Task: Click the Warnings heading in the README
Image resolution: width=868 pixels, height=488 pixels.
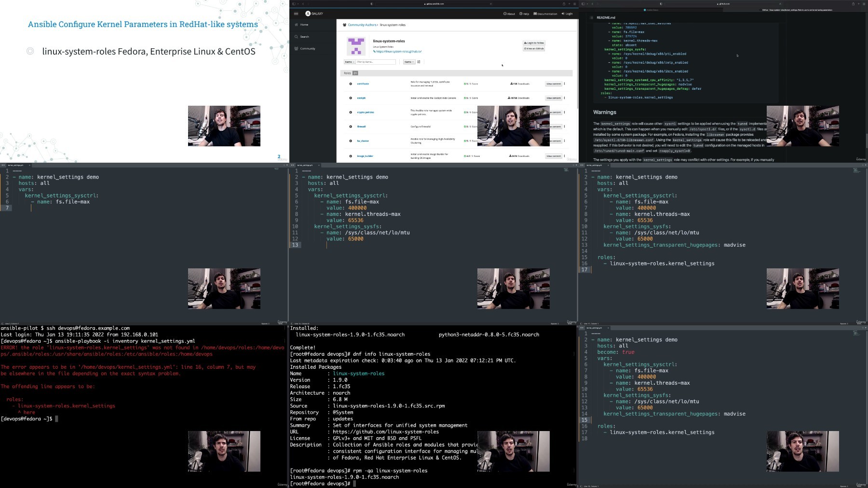Action: click(605, 112)
